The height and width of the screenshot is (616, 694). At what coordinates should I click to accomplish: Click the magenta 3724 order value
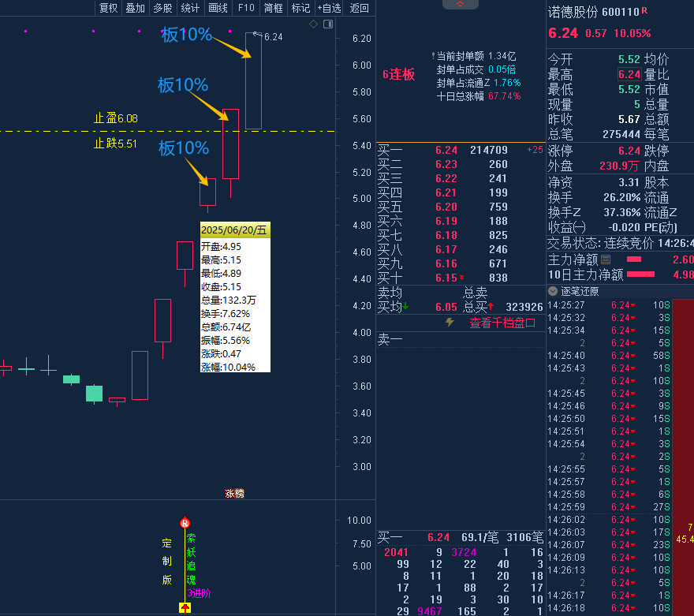point(464,552)
